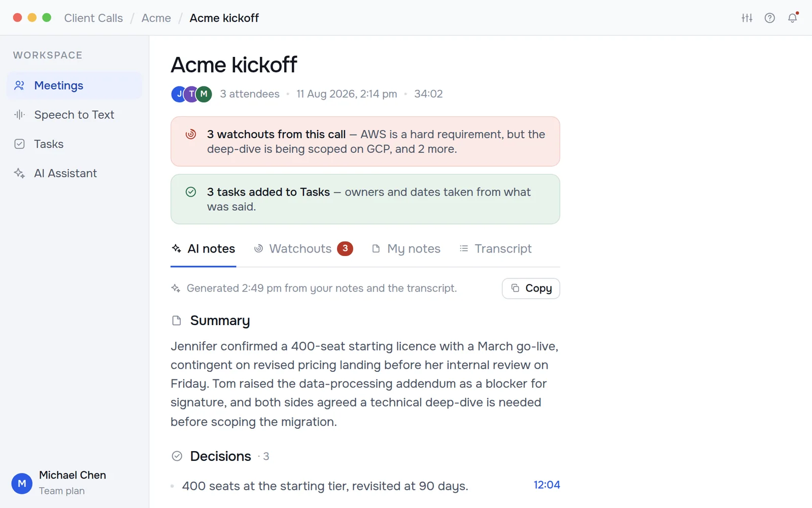This screenshot has height=508, width=812.
Task: Click the J attendee avatar
Action: (x=179, y=94)
